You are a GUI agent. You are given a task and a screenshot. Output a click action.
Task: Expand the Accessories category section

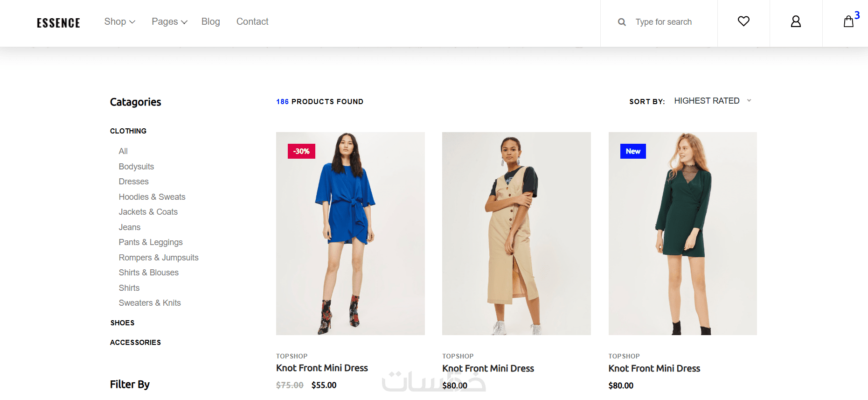(x=135, y=343)
